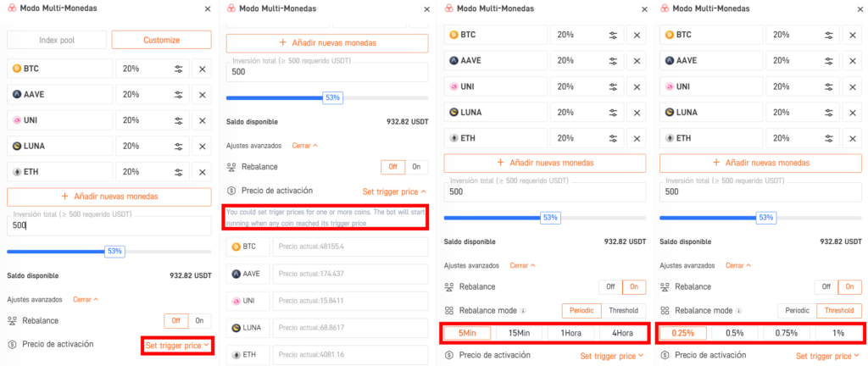Click the BTC Precio actual:48155.4 input field
Viewport: 868px width, 366px height.
pos(351,247)
